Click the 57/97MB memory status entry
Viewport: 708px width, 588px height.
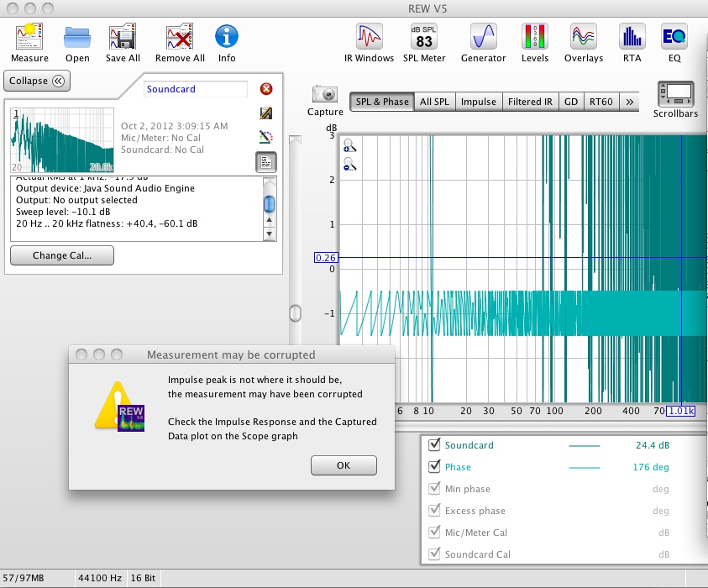click(24, 578)
